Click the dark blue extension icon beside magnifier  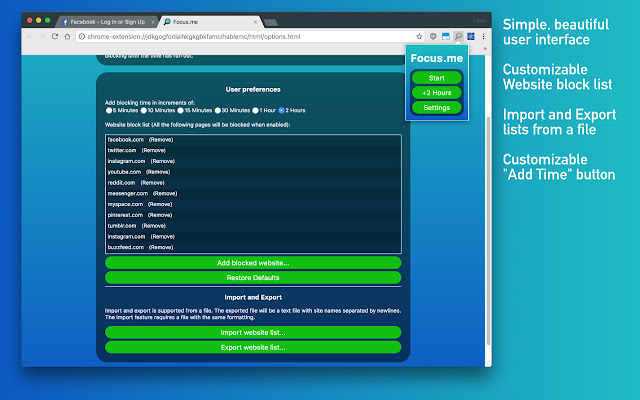click(x=470, y=36)
